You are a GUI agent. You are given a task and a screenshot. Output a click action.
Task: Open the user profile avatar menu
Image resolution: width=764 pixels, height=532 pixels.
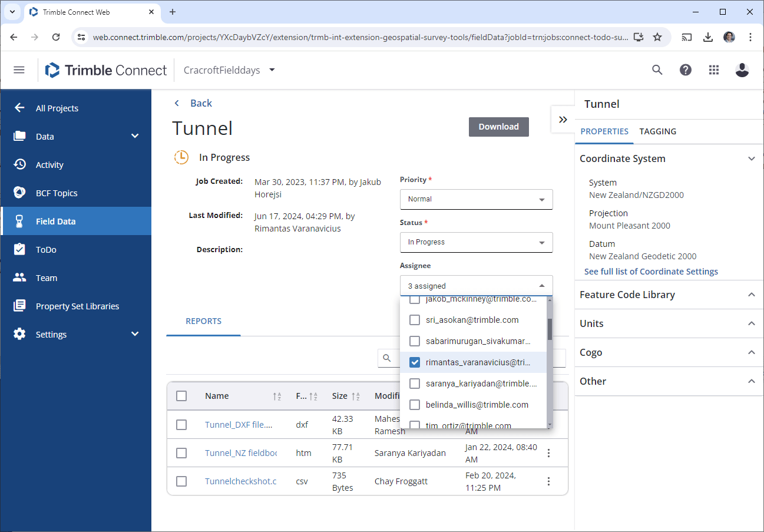point(742,70)
